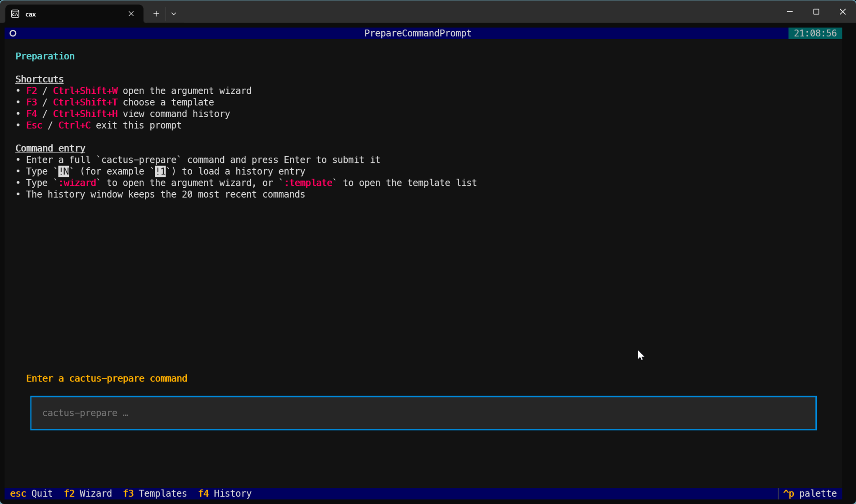This screenshot has height=504, width=856.
Task: Click the clock showing 21:08:56
Action: coord(815,33)
